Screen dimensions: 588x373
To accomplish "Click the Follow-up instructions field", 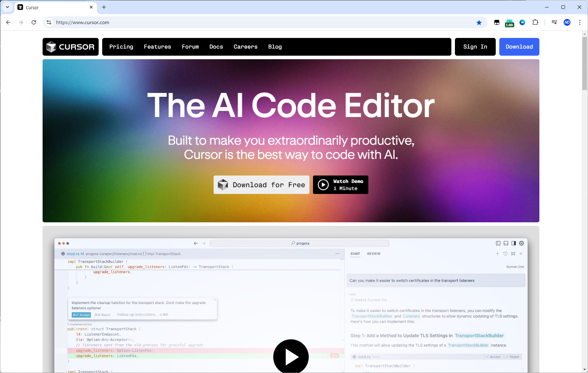I will point(143,315).
